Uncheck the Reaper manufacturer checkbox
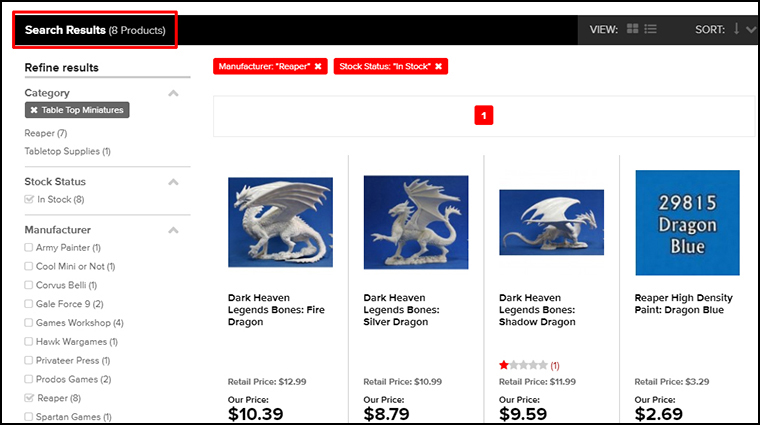The height and width of the screenshot is (425, 760). pyautogui.click(x=29, y=398)
